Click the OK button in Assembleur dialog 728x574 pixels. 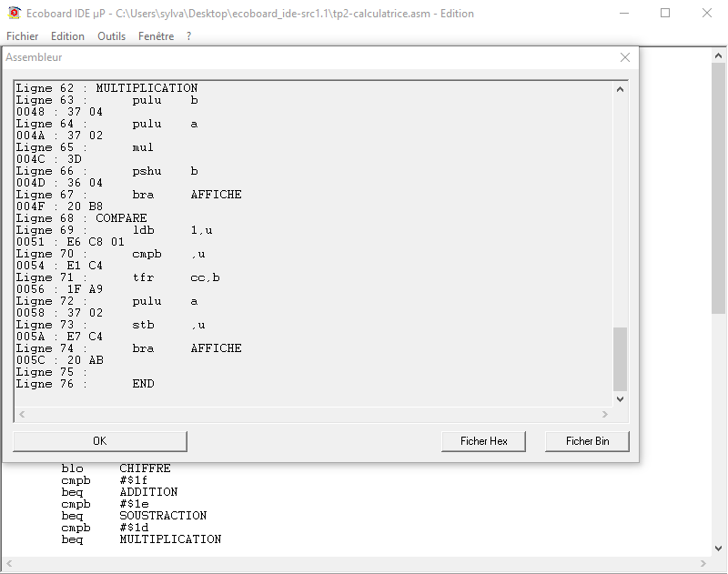100,441
